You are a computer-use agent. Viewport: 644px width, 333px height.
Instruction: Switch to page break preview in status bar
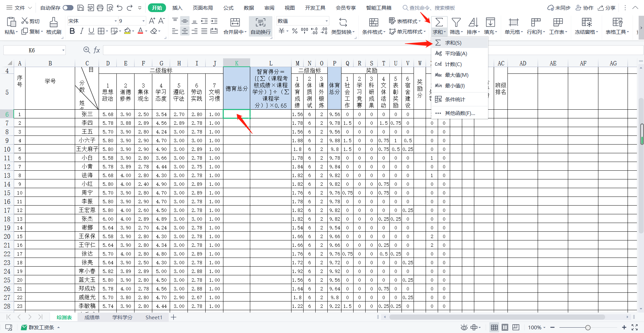[x=516, y=327]
